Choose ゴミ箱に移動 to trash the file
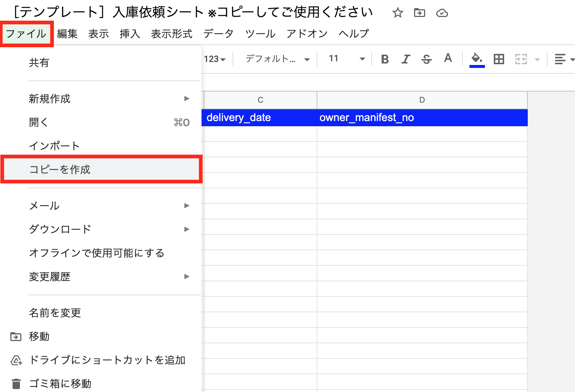575x392 pixels. pyautogui.click(x=60, y=384)
